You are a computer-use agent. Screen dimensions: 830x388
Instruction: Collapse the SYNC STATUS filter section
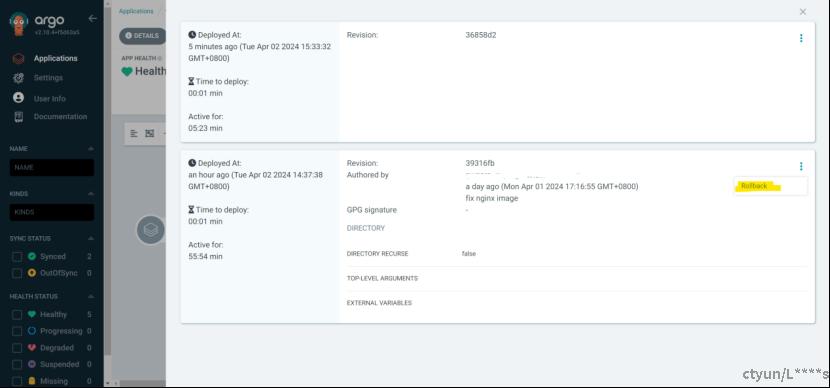tap(91, 238)
